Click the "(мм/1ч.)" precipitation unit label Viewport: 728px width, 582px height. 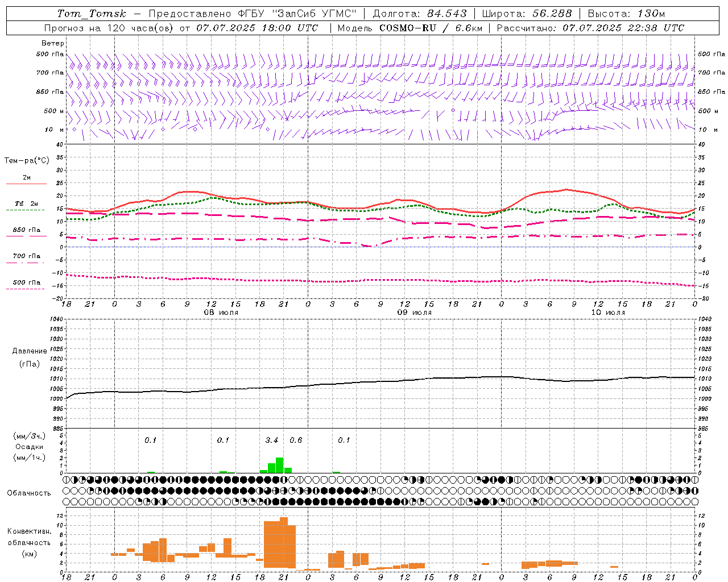point(29,458)
